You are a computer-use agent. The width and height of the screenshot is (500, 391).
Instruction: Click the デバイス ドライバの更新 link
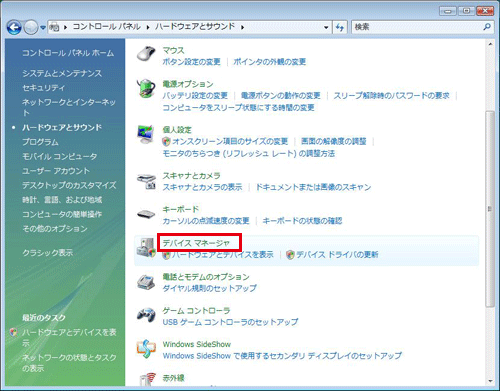pyautogui.click(x=337, y=255)
